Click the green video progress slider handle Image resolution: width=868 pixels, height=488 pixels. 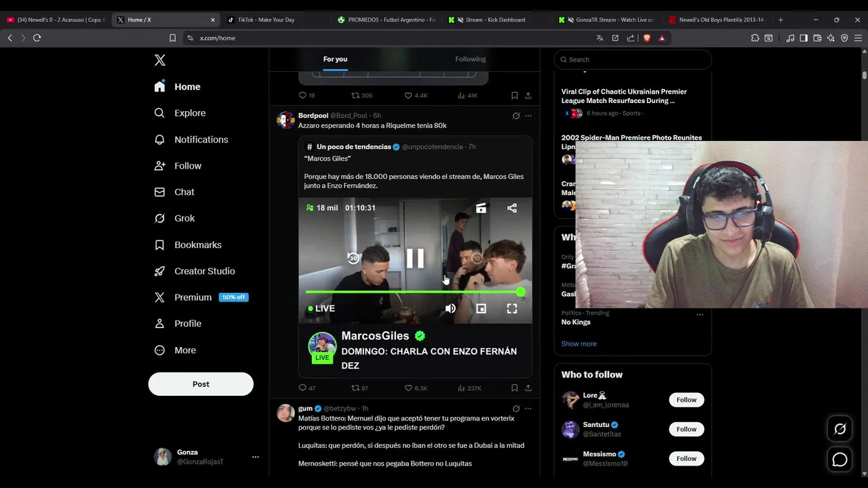tap(520, 292)
